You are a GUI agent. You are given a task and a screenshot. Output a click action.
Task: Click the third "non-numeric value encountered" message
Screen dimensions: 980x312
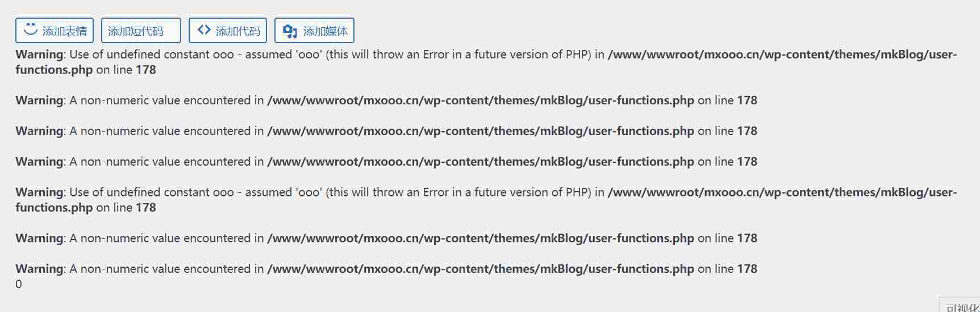click(x=166, y=162)
